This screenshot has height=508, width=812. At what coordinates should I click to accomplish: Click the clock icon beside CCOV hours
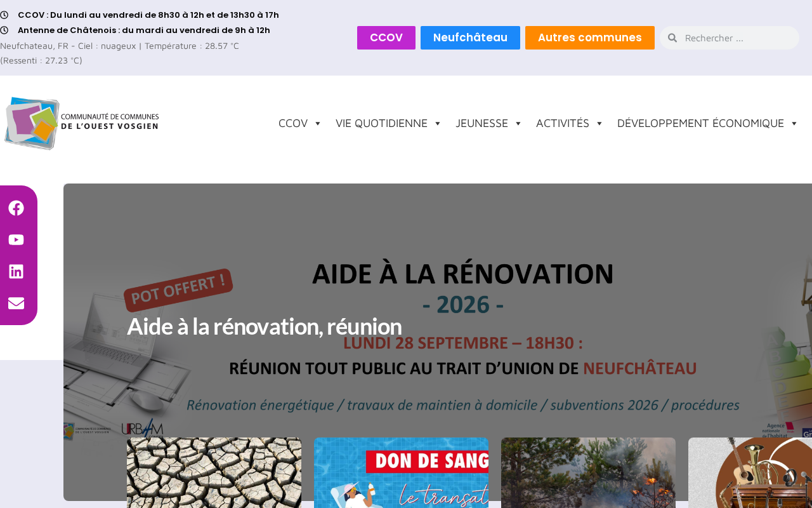[4, 15]
